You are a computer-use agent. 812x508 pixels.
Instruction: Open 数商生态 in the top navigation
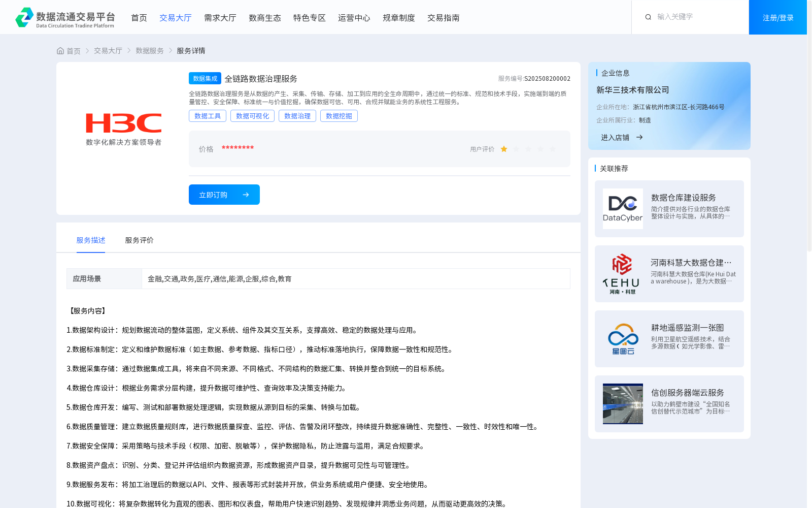(x=265, y=18)
